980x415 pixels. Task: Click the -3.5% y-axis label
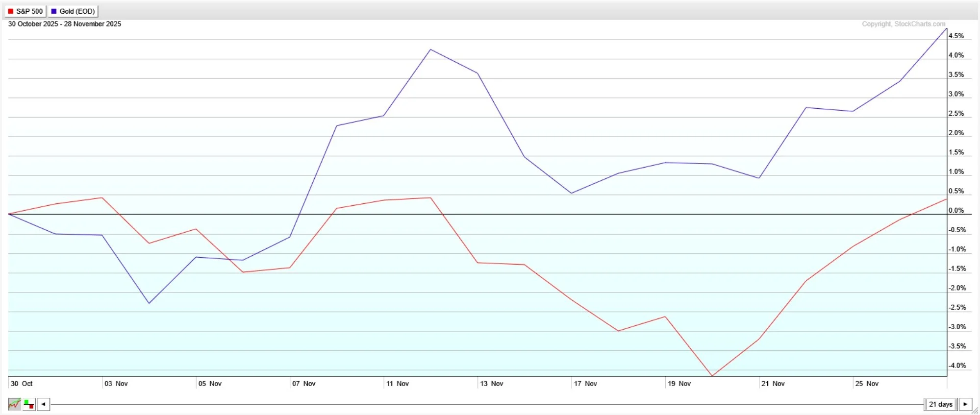pos(957,346)
